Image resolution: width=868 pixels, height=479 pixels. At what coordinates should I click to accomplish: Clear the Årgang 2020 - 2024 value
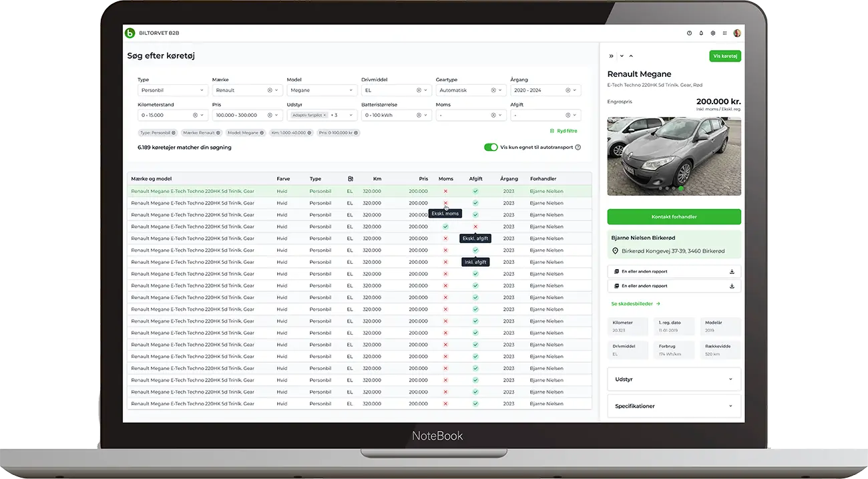pos(568,90)
